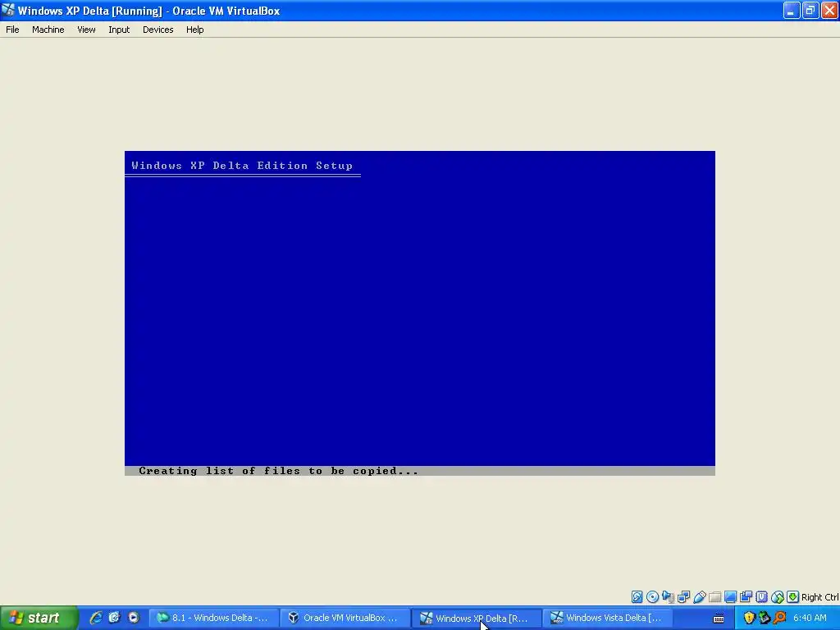Click the VirtualBox title bar icon

(8, 10)
